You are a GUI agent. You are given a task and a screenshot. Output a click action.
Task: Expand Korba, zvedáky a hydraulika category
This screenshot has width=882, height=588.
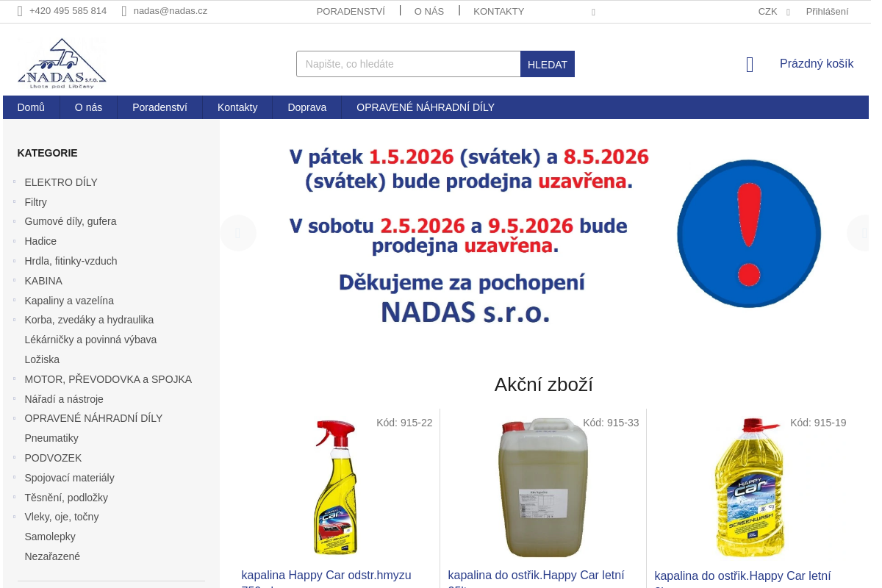coord(14,320)
